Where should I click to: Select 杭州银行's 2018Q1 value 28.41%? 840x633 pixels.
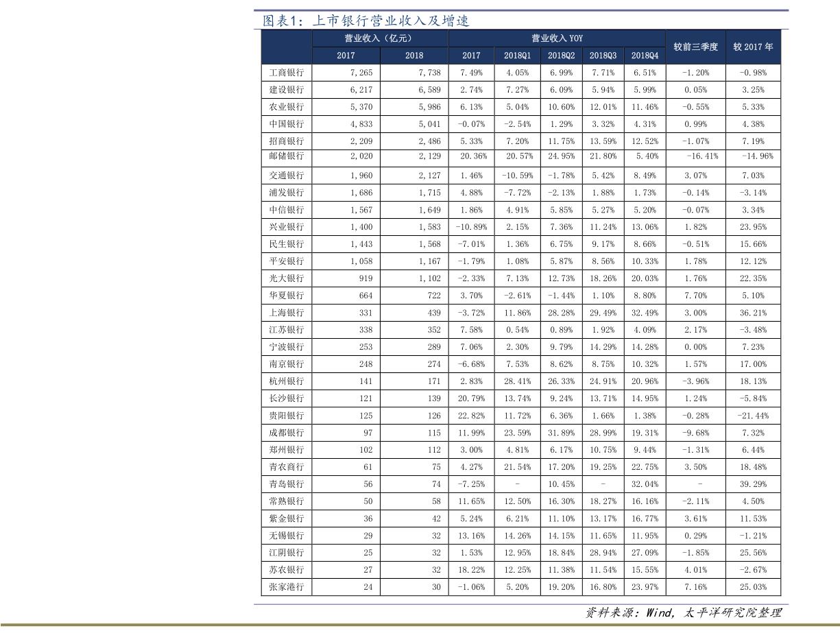click(518, 381)
